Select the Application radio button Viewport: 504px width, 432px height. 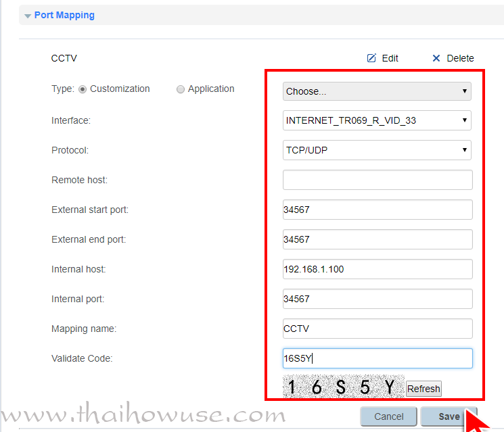coord(181,89)
